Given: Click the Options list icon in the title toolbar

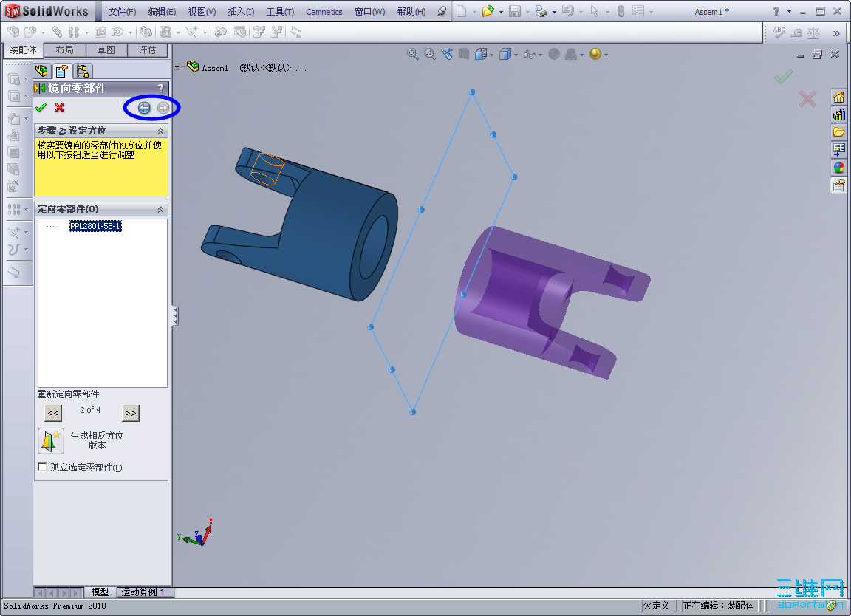Looking at the screenshot, I should point(638,11).
